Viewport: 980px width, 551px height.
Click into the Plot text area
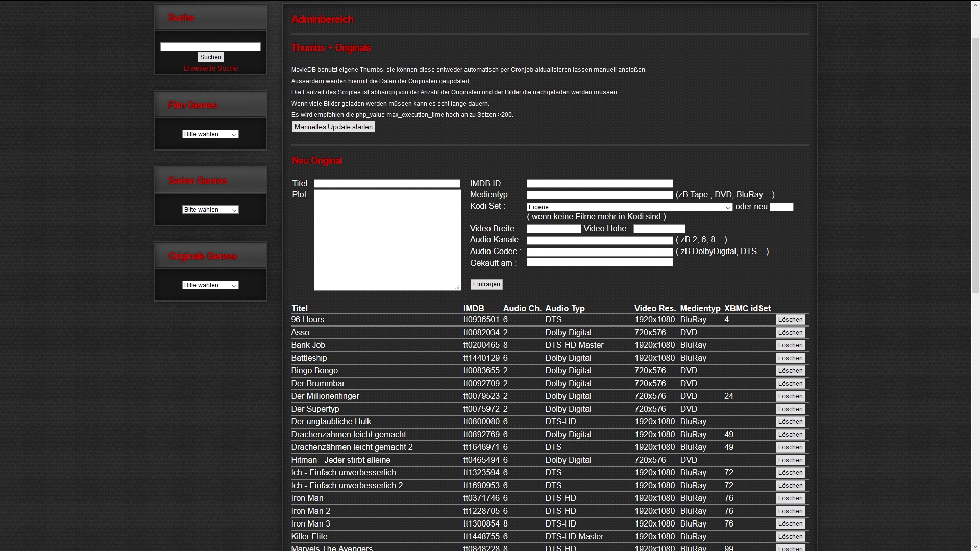tap(387, 240)
